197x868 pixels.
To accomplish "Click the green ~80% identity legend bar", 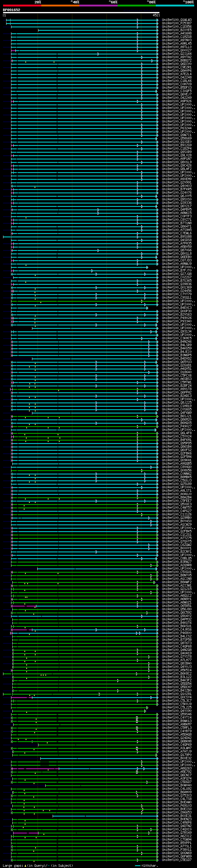I will point(137,6).
